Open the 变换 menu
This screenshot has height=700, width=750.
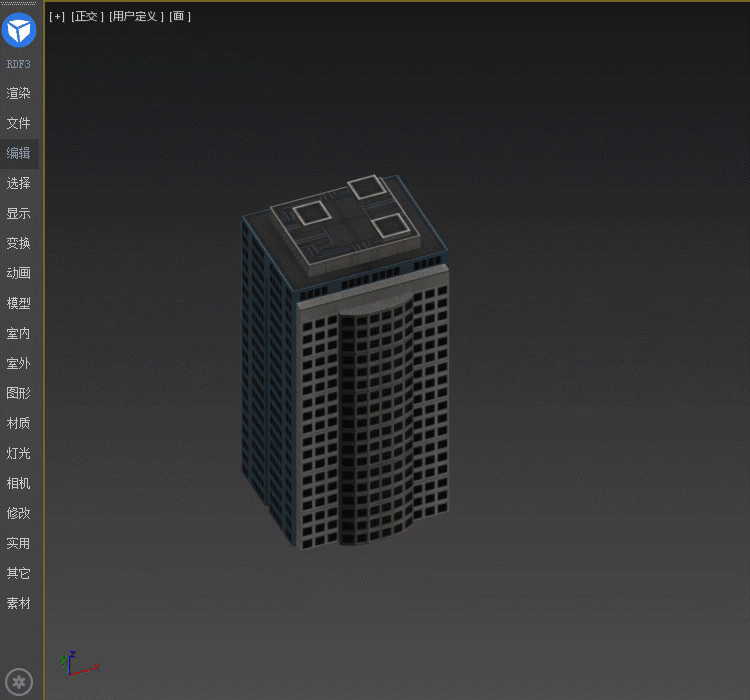click(x=19, y=243)
